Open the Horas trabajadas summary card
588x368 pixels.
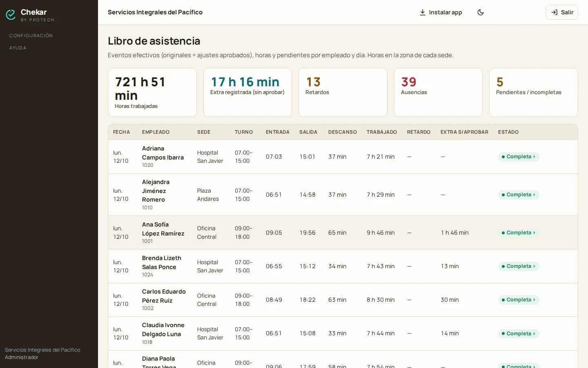pos(152,92)
